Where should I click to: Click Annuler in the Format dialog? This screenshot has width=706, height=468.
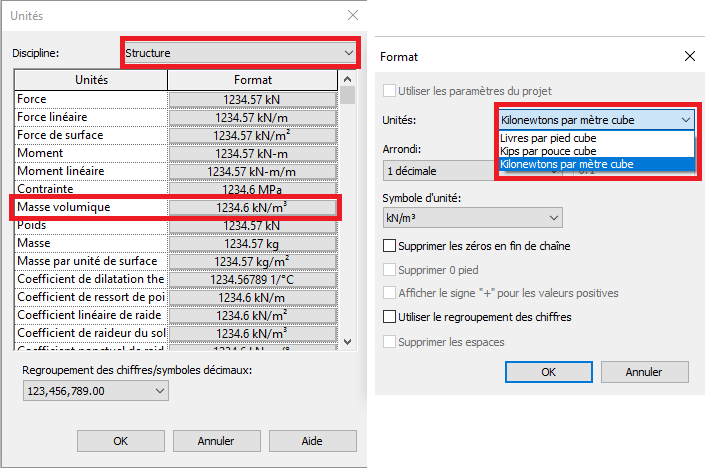coord(644,372)
